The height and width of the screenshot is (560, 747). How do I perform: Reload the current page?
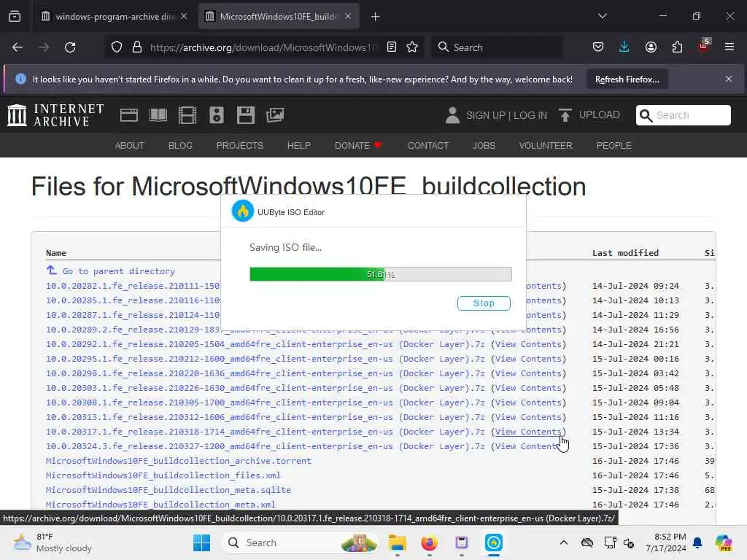coord(70,47)
